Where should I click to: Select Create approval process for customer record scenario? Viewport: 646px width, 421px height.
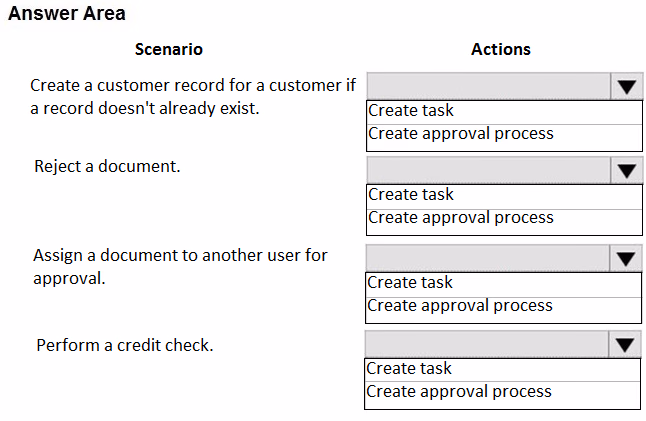coord(504,134)
